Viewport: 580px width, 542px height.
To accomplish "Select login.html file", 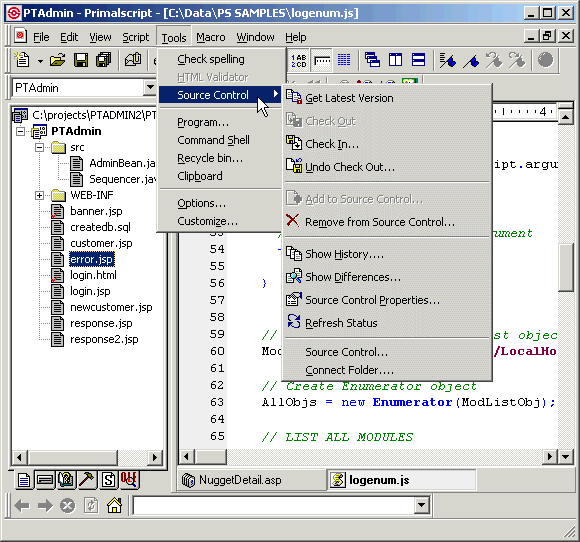I will [x=93, y=275].
